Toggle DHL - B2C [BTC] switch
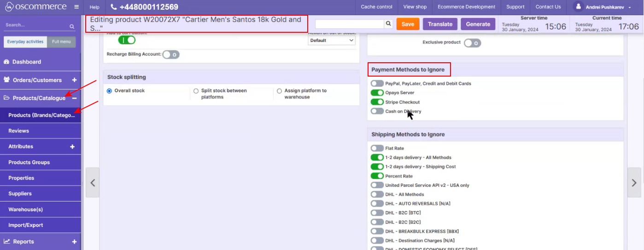Viewport: 644px width, 250px height. pyautogui.click(x=377, y=213)
